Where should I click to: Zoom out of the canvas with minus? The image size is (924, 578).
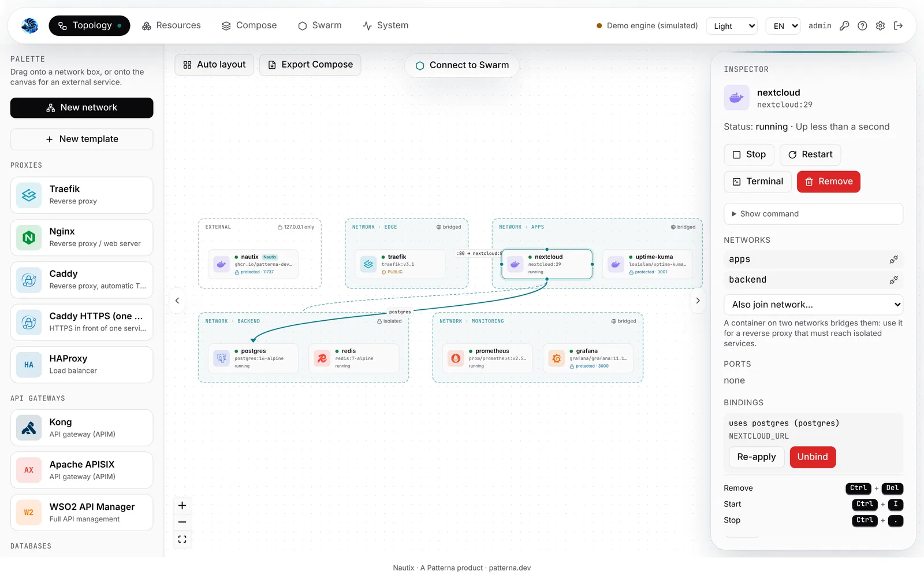(x=182, y=522)
